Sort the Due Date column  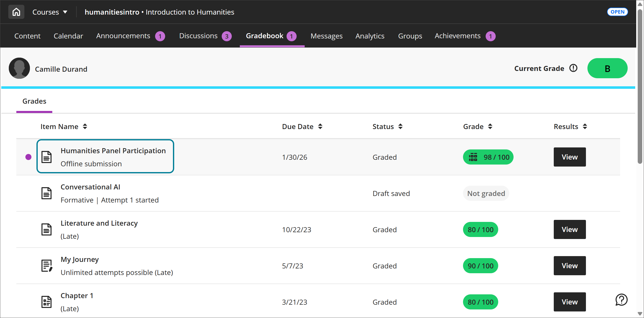pyautogui.click(x=320, y=127)
